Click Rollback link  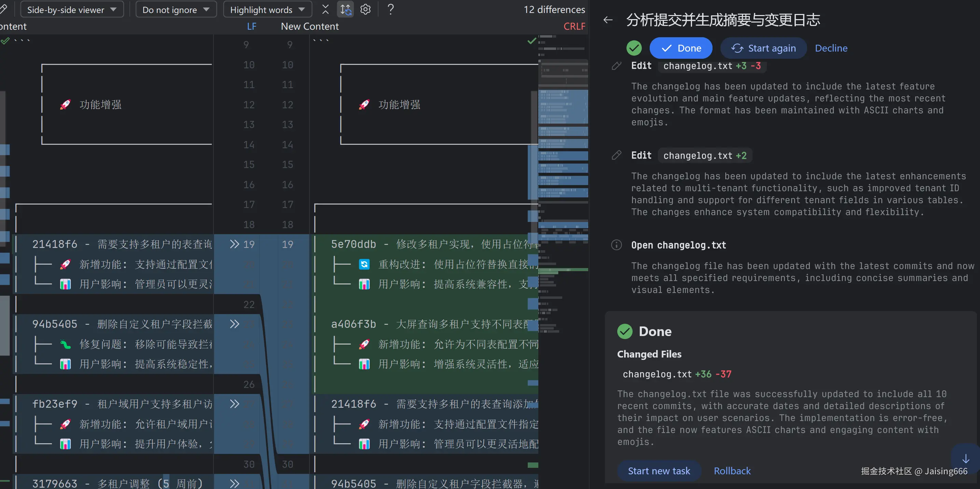pos(732,471)
